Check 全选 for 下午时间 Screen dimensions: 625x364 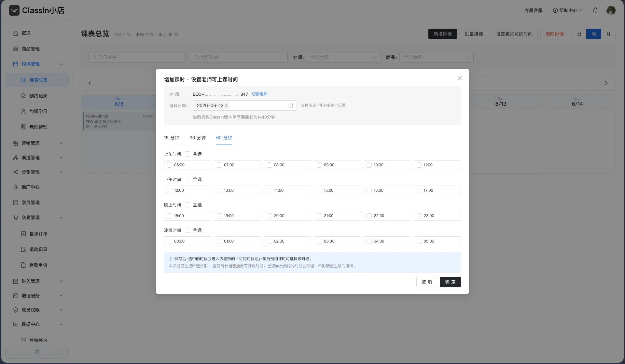point(187,179)
